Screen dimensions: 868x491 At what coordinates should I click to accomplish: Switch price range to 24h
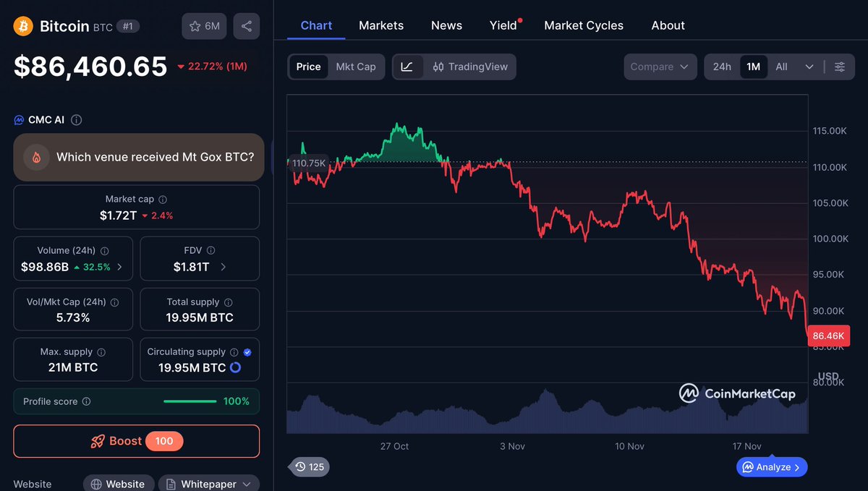pos(721,66)
